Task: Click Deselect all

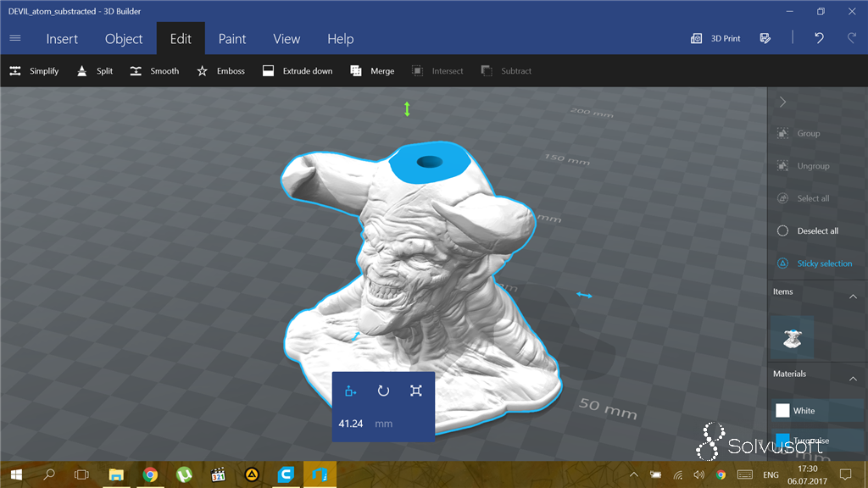Action: coord(808,230)
